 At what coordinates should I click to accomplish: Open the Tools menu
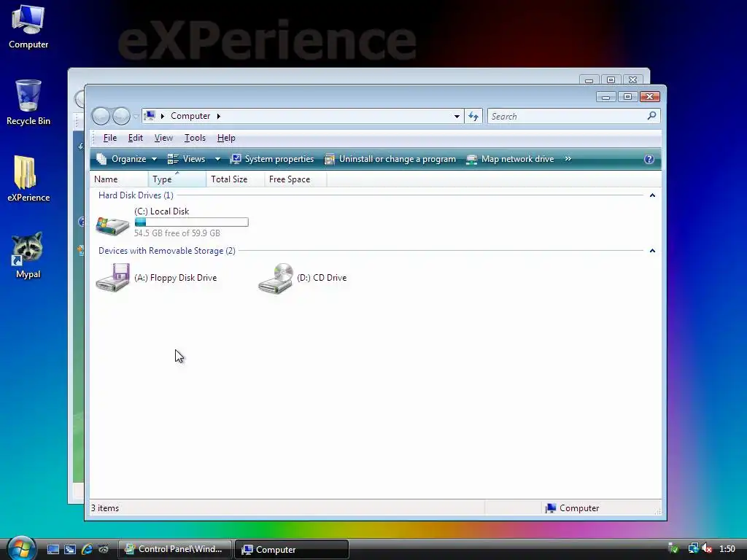point(195,138)
